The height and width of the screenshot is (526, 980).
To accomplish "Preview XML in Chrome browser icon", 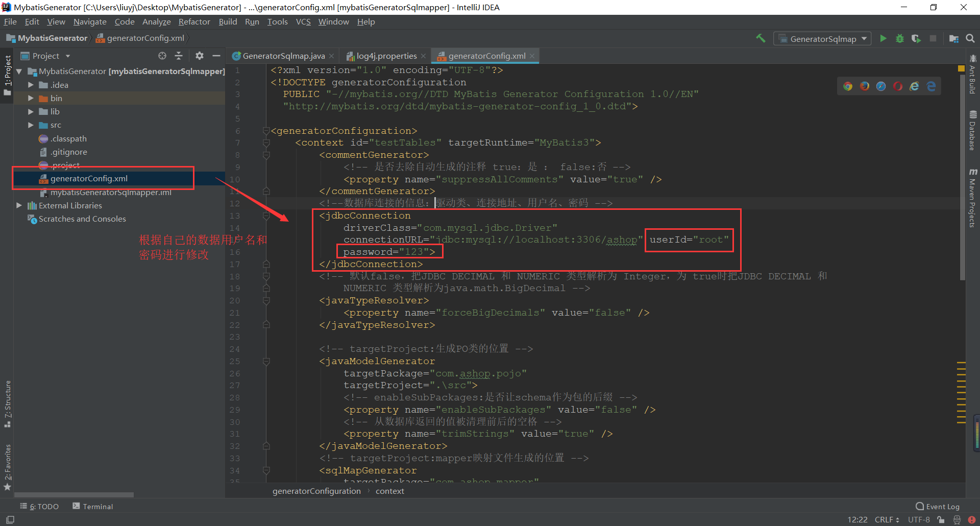I will [x=848, y=86].
